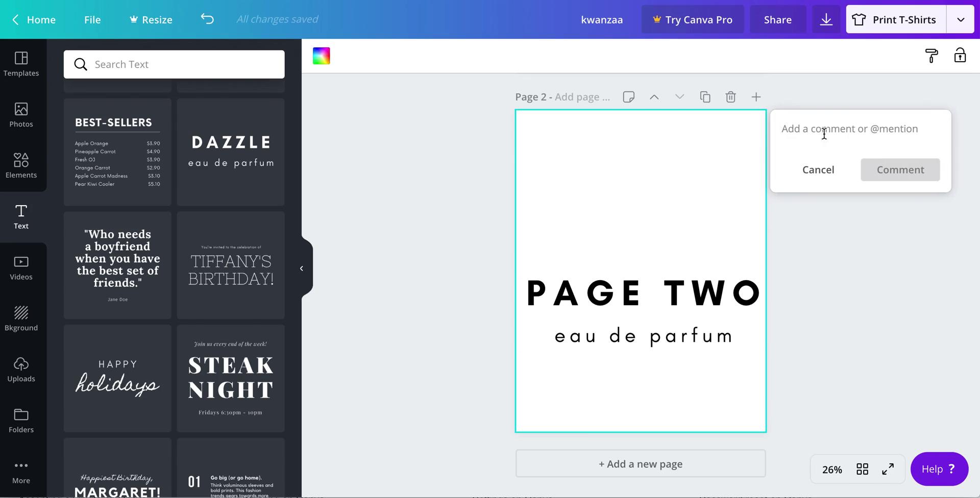Click Try Canva Pro button

point(693,19)
